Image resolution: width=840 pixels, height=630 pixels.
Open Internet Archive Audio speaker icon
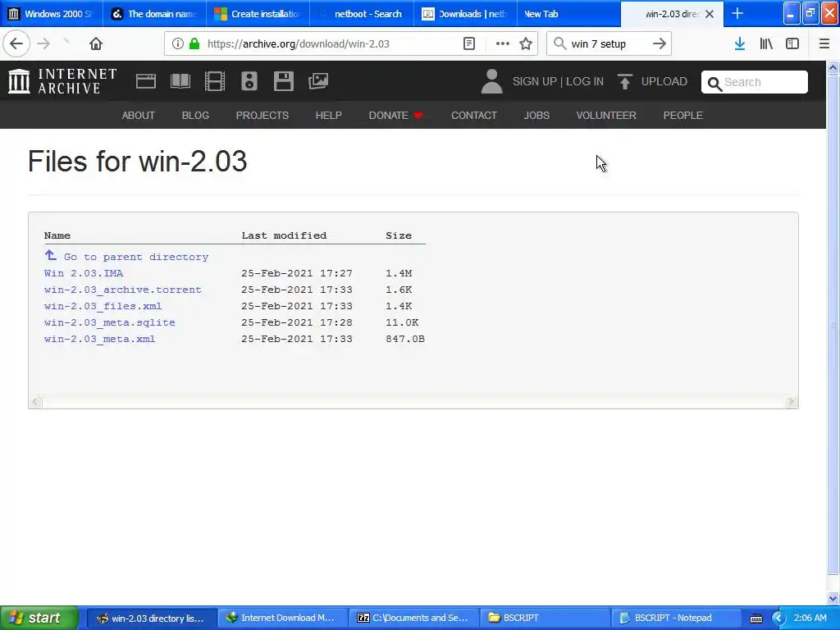[249, 81]
